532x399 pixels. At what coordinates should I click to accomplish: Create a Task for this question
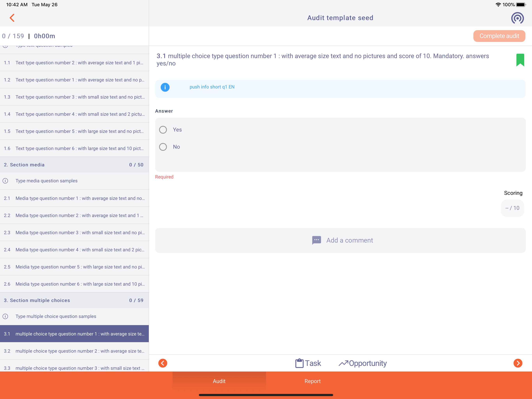(308, 363)
